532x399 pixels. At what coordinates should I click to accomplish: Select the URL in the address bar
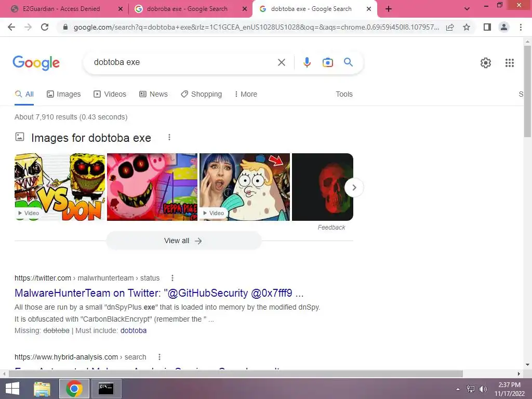256,27
